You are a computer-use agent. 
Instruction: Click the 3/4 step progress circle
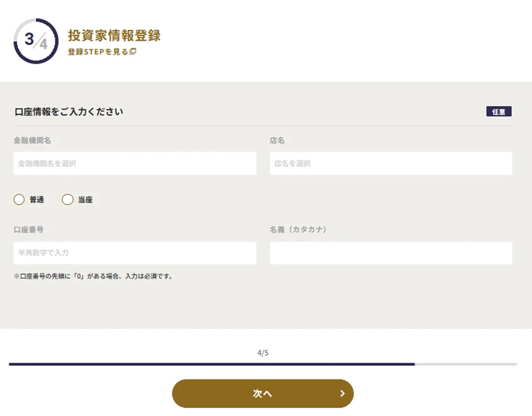point(36,41)
